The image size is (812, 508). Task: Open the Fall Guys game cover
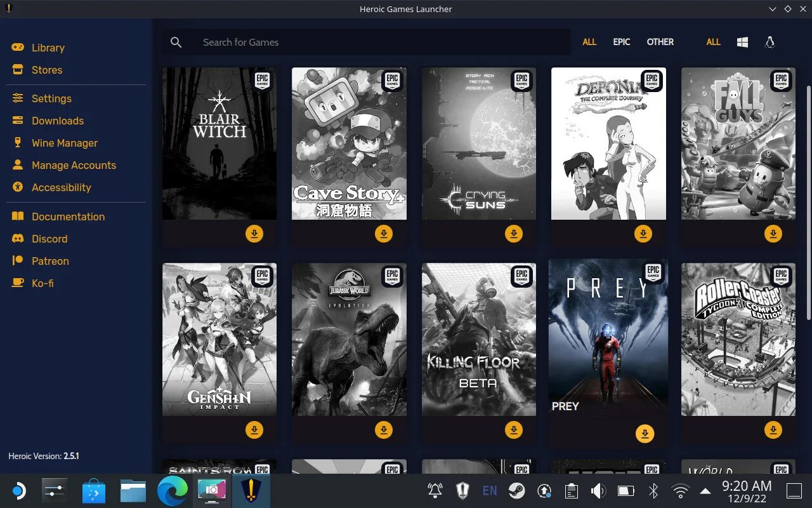[738, 144]
